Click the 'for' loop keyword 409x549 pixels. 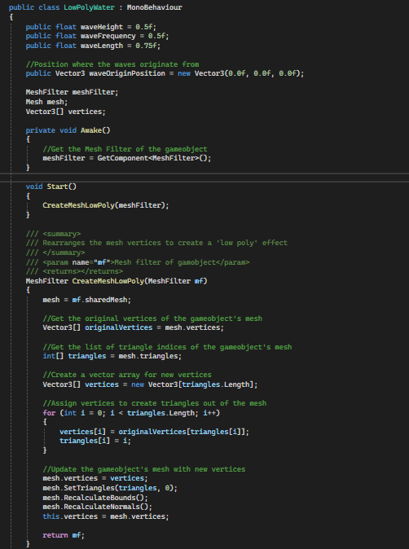coord(49,413)
